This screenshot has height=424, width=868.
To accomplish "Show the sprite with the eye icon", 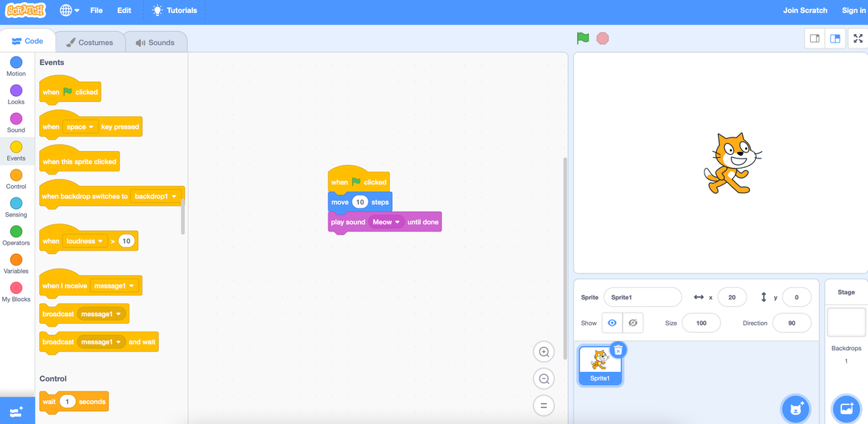I will click(x=612, y=323).
